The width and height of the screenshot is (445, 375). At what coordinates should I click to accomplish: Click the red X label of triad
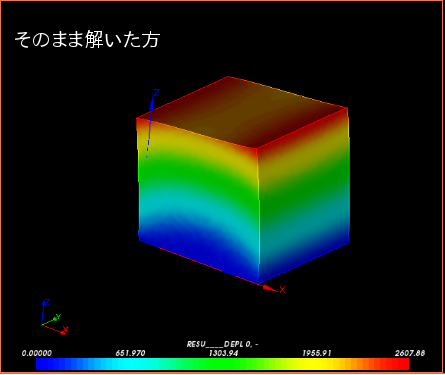pos(65,329)
